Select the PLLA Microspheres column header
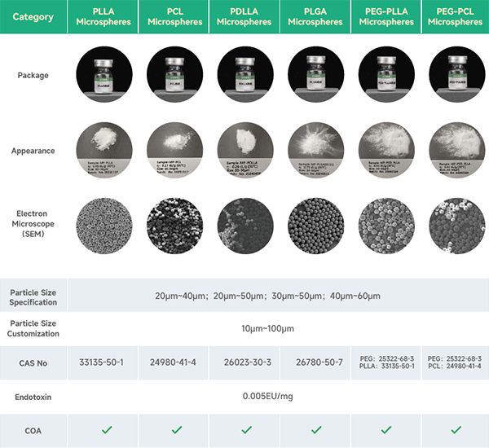The height and width of the screenshot is (448, 489). pyautogui.click(x=103, y=17)
